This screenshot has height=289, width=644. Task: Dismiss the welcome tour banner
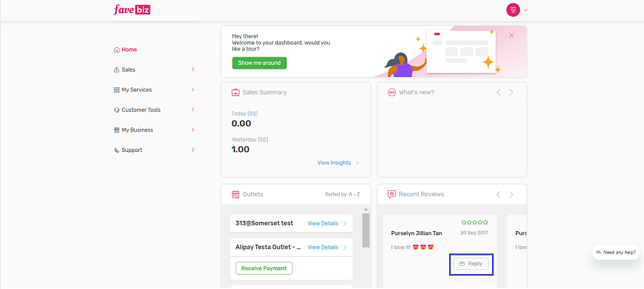[x=511, y=35]
